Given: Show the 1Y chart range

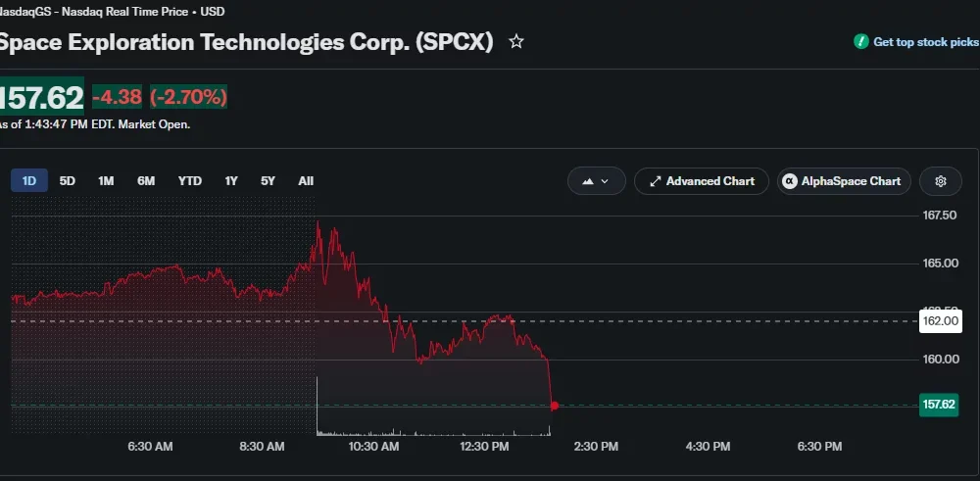Looking at the screenshot, I should click(x=231, y=181).
